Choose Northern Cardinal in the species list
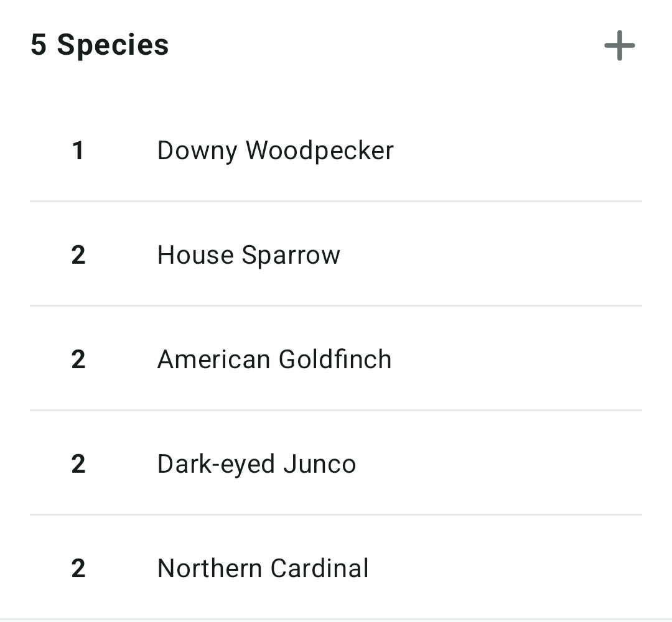 (x=263, y=569)
